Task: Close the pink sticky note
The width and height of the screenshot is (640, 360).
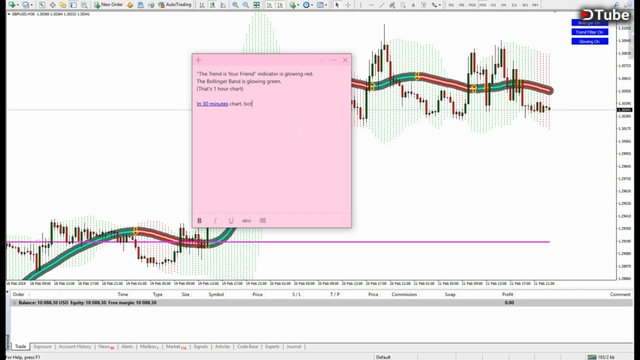Action: 345,60
